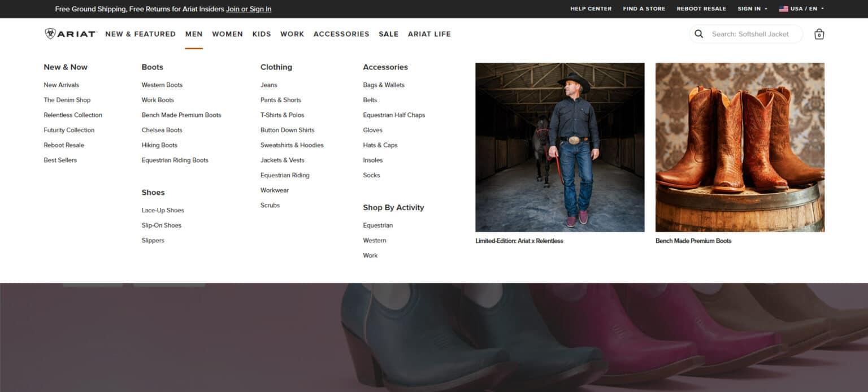Open Insoles

coord(372,160)
